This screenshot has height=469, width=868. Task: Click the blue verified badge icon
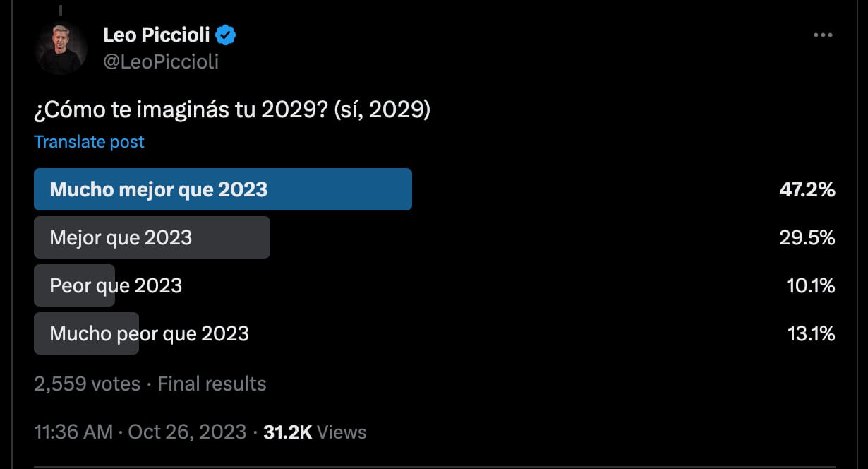[226, 34]
